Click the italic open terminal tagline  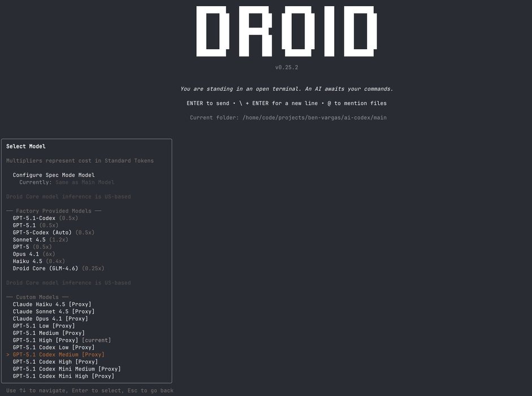tap(287, 89)
